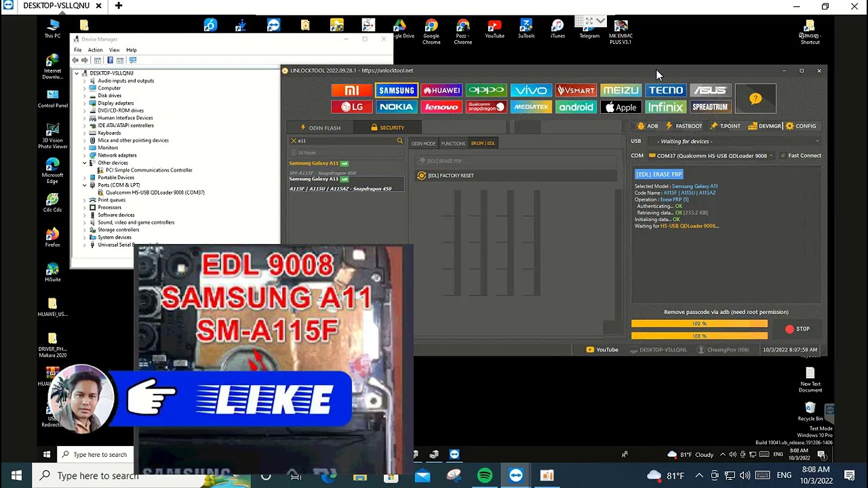Viewport: 868px width, 488px height.
Task: Select the Vivo brand logo
Action: click(531, 90)
